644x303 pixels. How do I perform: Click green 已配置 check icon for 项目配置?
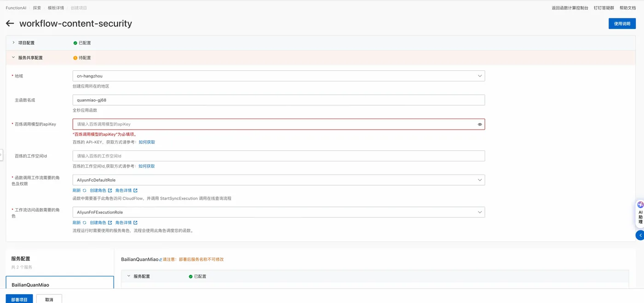click(75, 43)
